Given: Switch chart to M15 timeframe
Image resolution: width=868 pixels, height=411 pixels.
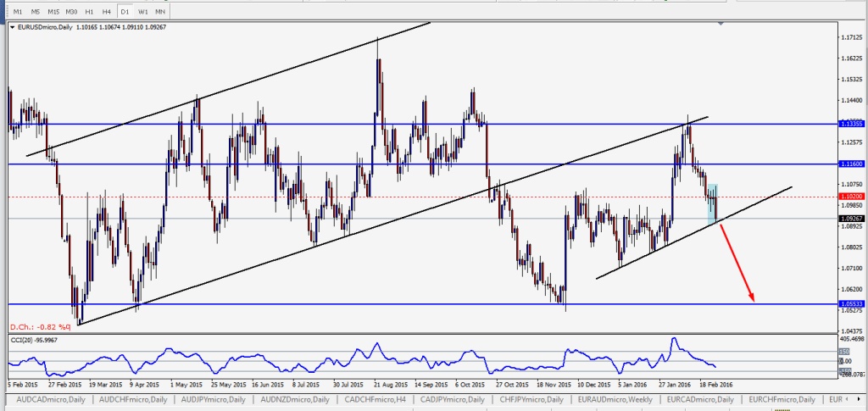Looking at the screenshot, I should pos(53,12).
